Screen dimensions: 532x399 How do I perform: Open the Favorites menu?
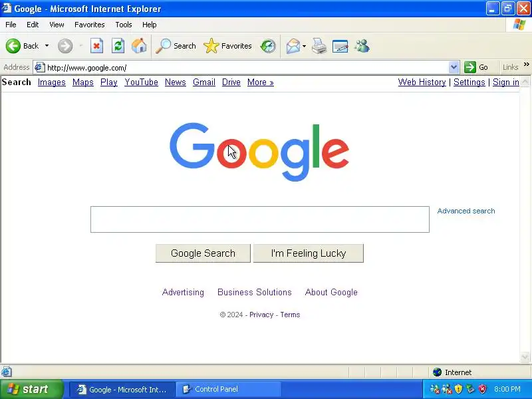click(x=90, y=25)
